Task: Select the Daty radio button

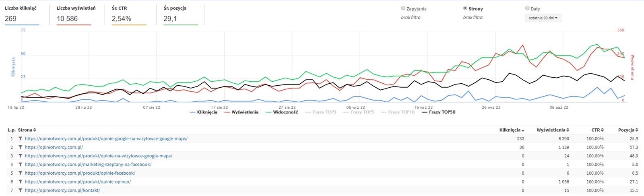Action: click(x=527, y=8)
